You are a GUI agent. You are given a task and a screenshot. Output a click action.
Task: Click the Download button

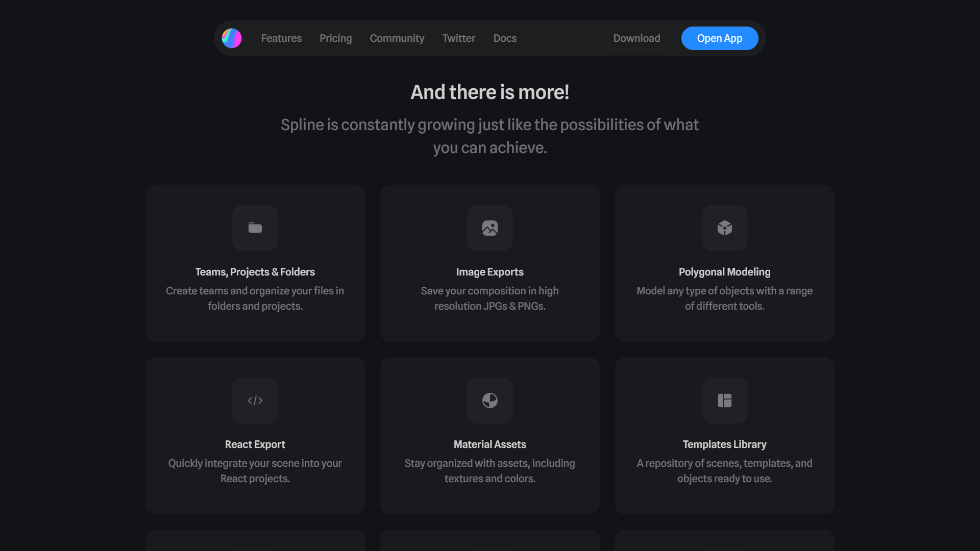(x=636, y=38)
